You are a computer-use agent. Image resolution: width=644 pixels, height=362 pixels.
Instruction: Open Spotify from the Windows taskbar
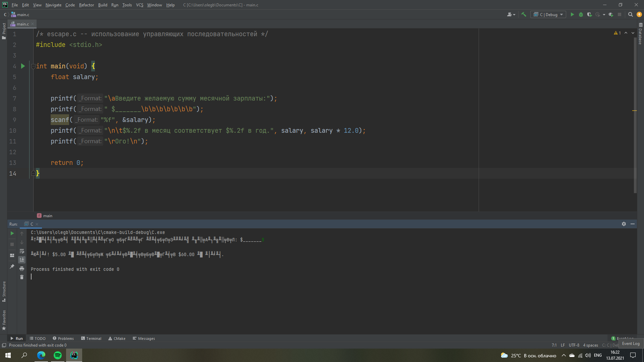coord(58,355)
